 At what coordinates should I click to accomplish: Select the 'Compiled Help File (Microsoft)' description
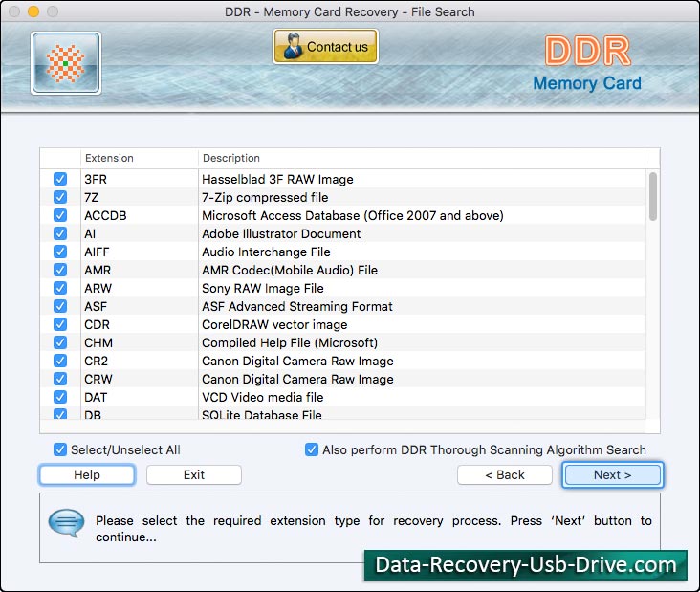[x=290, y=342]
